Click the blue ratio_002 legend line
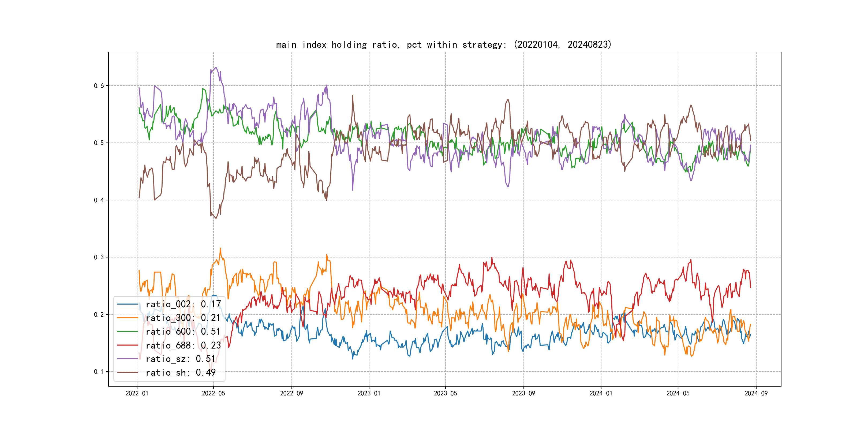The height and width of the screenshot is (434, 868). pos(128,304)
